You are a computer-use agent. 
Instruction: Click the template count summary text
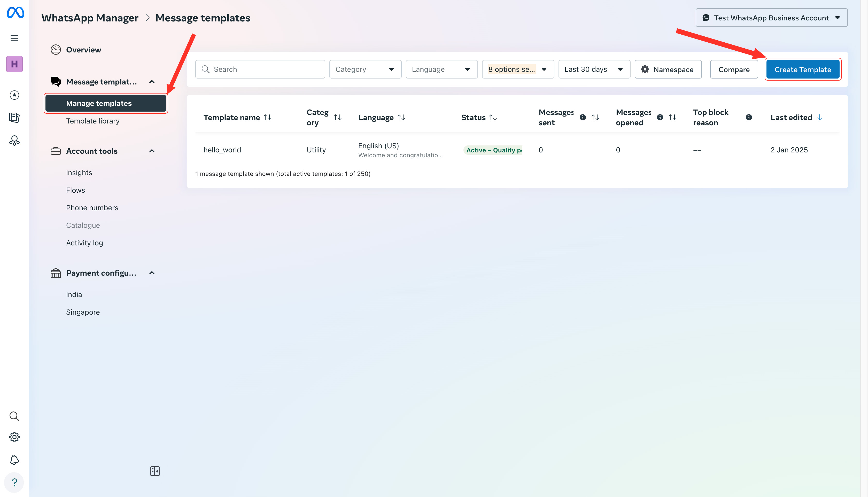point(283,174)
